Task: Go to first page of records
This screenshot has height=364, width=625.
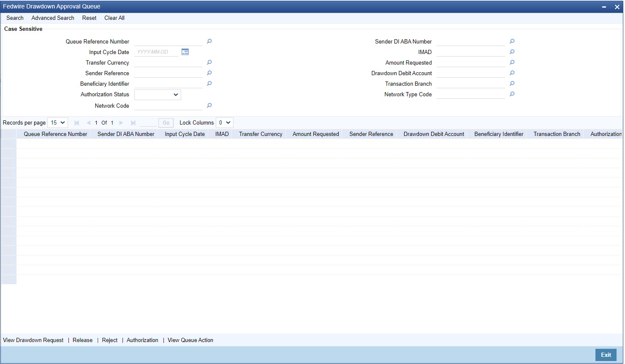Action: [x=76, y=123]
